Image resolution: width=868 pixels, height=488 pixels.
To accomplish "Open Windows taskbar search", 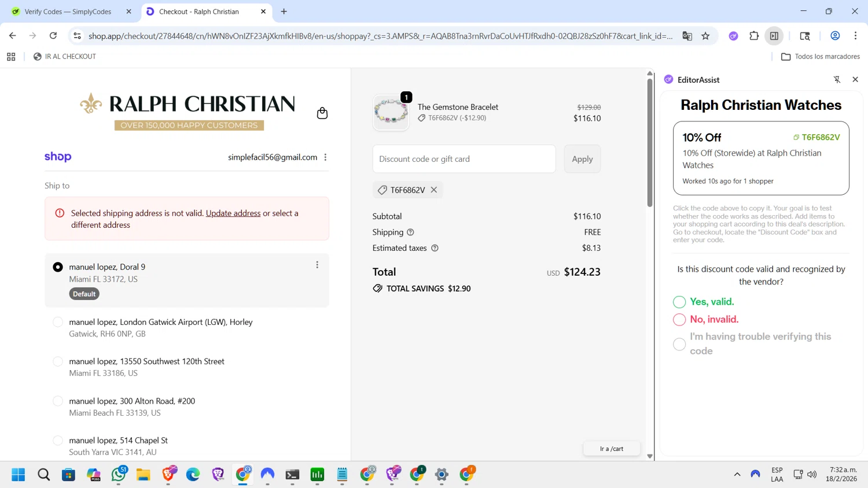I will (43, 475).
